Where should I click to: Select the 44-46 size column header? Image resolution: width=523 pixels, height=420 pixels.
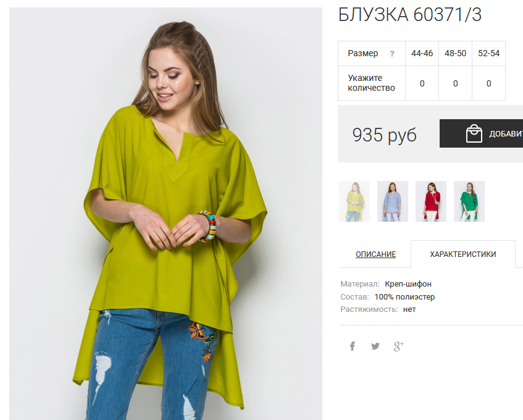(x=422, y=53)
